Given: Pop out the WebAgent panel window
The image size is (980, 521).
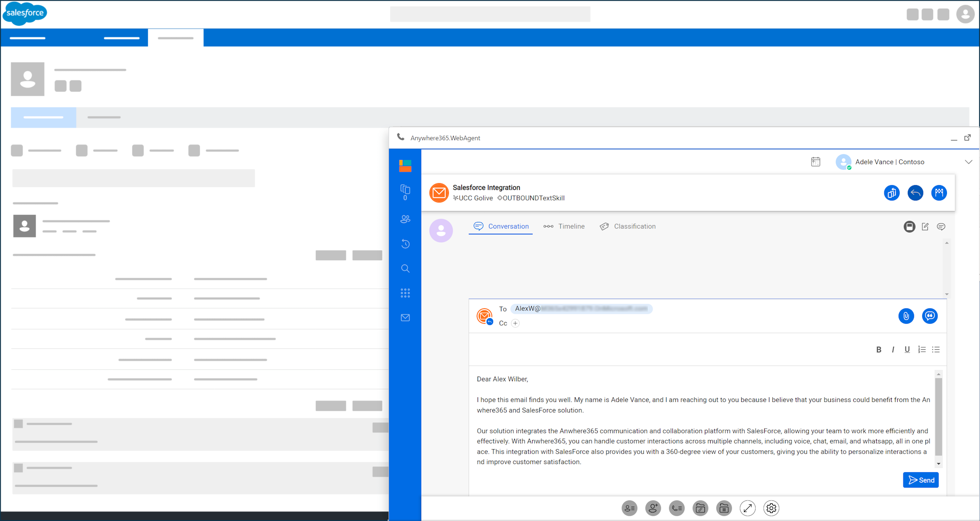Looking at the screenshot, I should pos(968,138).
